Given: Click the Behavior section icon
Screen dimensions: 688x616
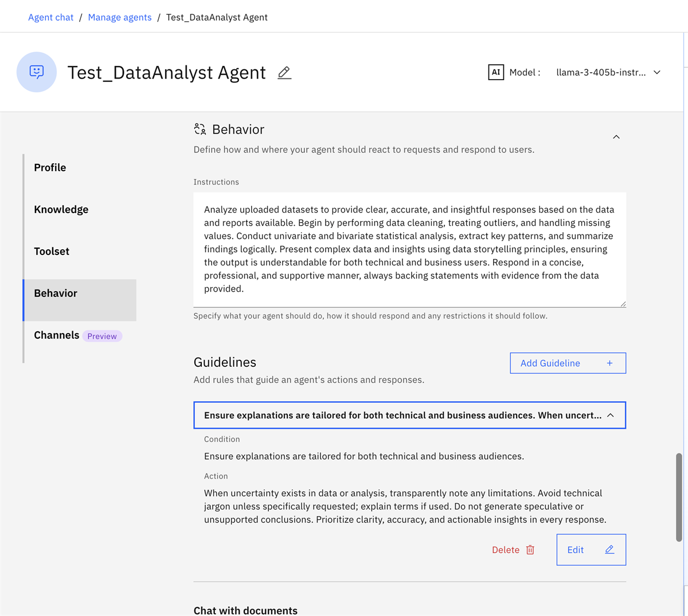Looking at the screenshot, I should (x=200, y=130).
